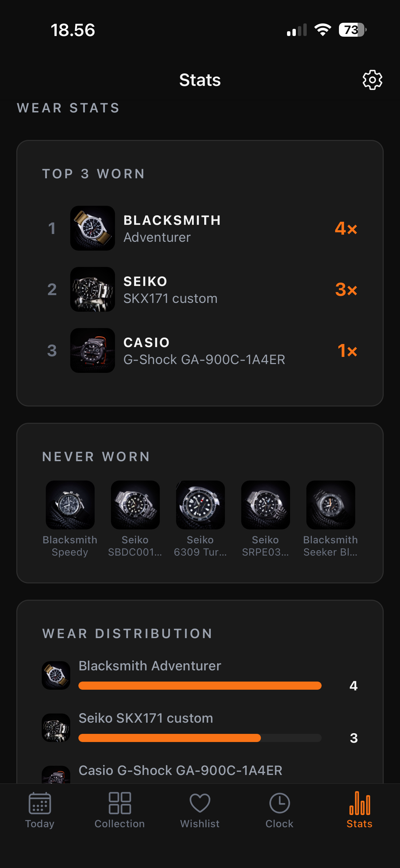Open the Blacksmith Adventurer watch thumbnail

(92, 228)
